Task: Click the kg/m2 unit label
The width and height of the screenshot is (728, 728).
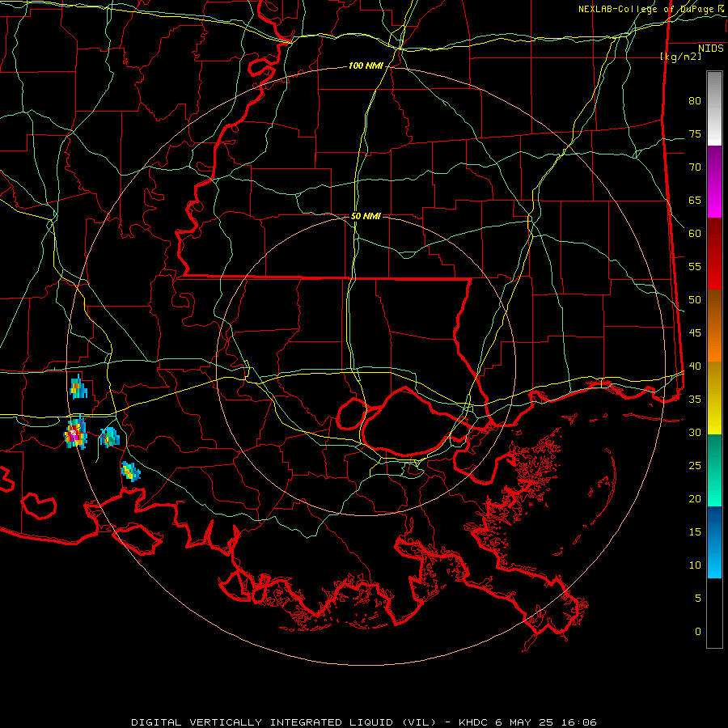Action: 680,56
